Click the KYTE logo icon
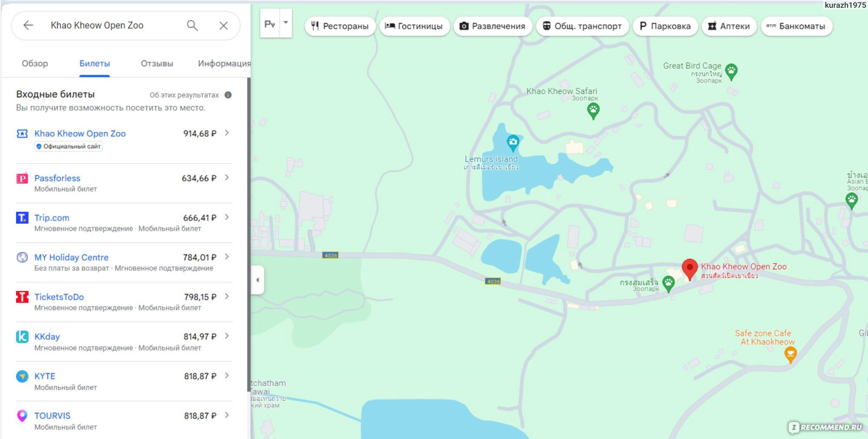 [x=22, y=376]
